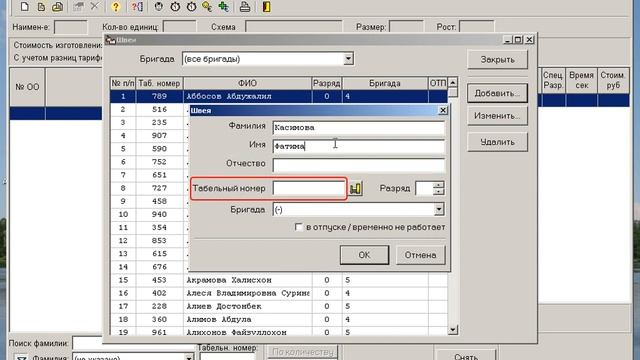The height and width of the screenshot is (360, 640).
Task: Click into the Фамилия field containing Касимова
Action: pyautogui.click(x=358, y=128)
